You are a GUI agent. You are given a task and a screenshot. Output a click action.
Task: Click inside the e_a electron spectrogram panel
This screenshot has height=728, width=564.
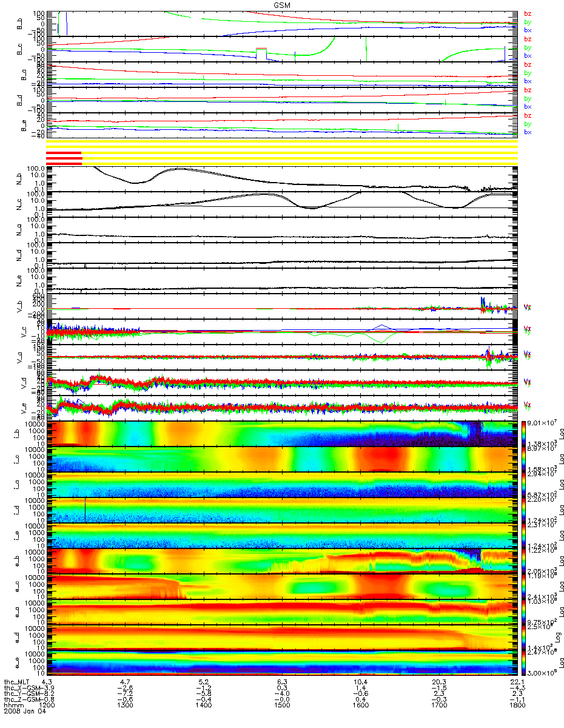[x=282, y=613]
